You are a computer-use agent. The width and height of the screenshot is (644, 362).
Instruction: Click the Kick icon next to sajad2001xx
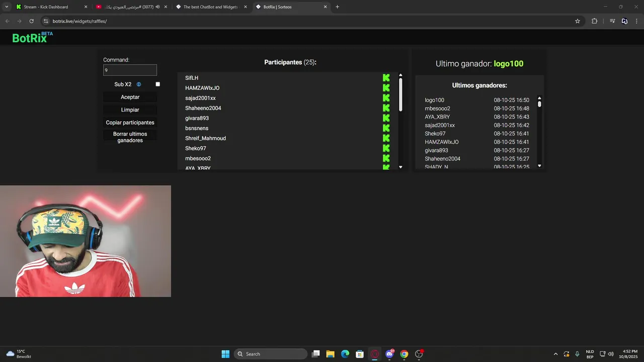(386, 98)
